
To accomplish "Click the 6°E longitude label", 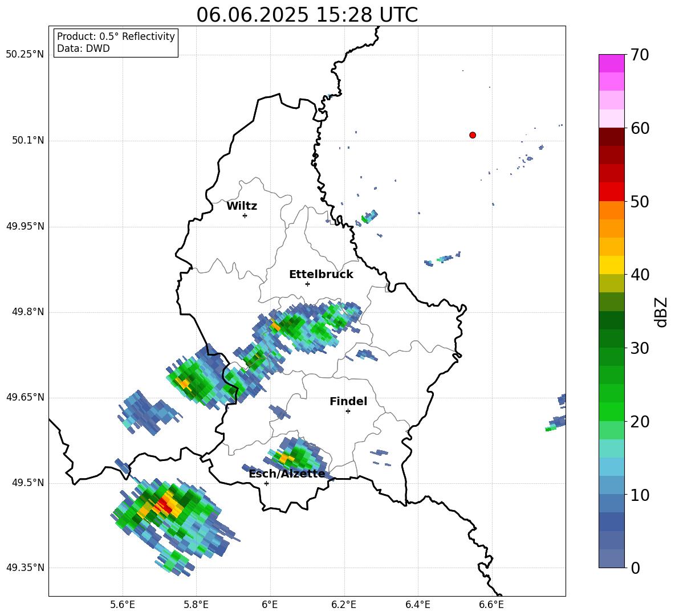I will coord(270,605).
